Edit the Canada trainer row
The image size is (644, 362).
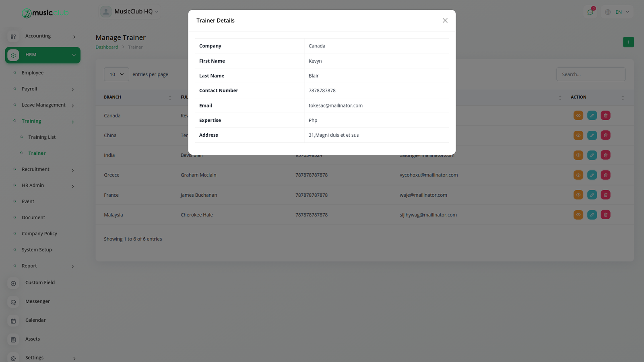592,115
